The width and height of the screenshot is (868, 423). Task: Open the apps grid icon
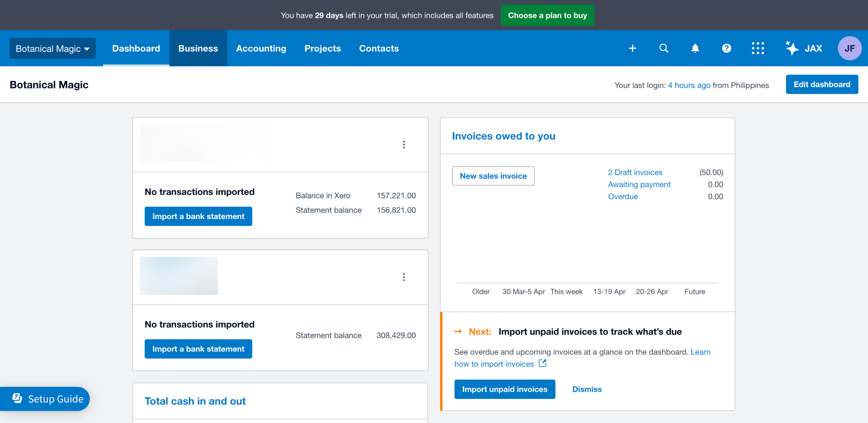(x=758, y=48)
